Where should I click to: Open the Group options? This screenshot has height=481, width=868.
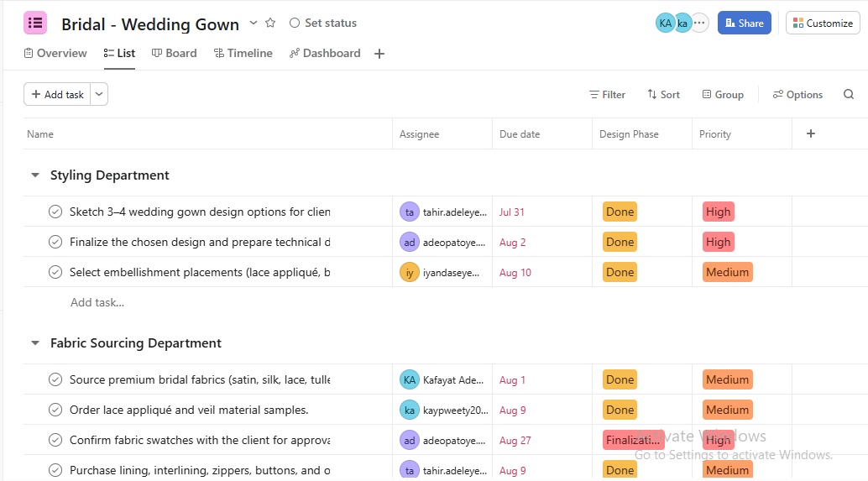tap(723, 95)
